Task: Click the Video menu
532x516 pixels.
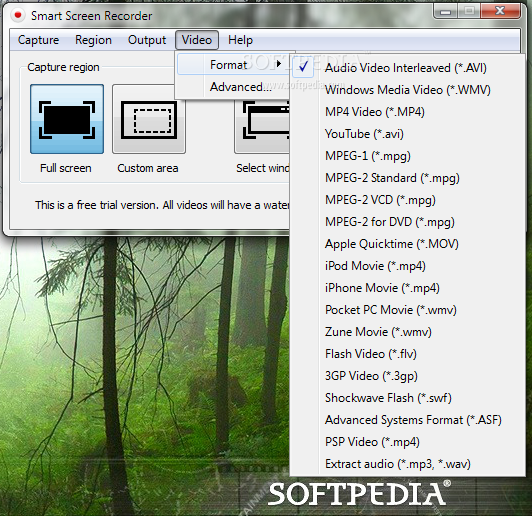Action: pyautogui.click(x=197, y=40)
